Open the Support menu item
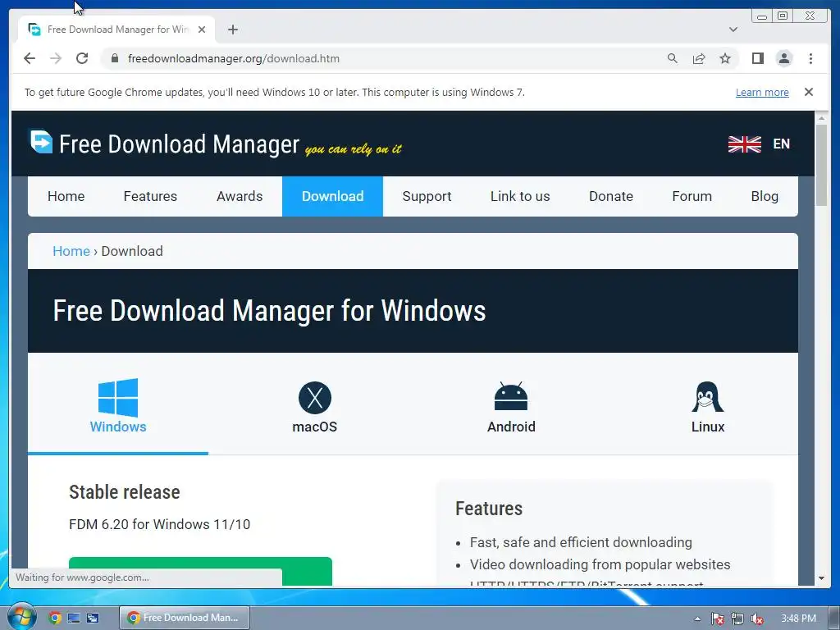This screenshot has height=630, width=840. pyautogui.click(x=427, y=196)
